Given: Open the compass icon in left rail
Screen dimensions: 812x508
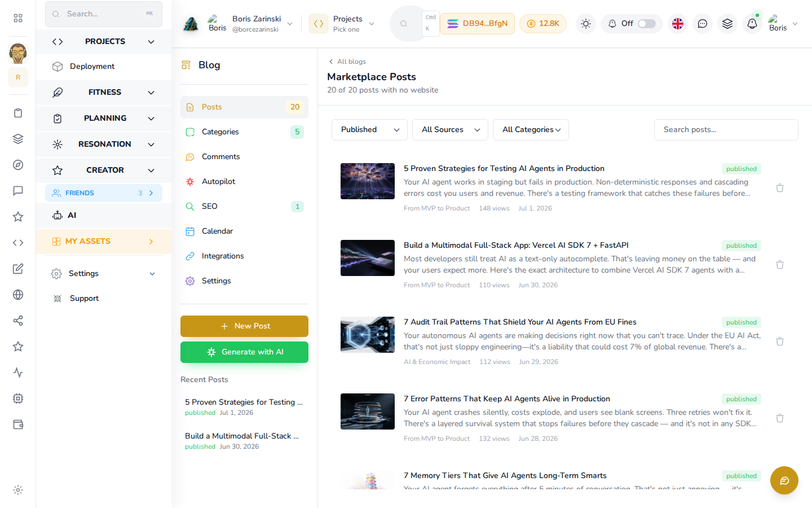Looking at the screenshot, I should coord(18,165).
